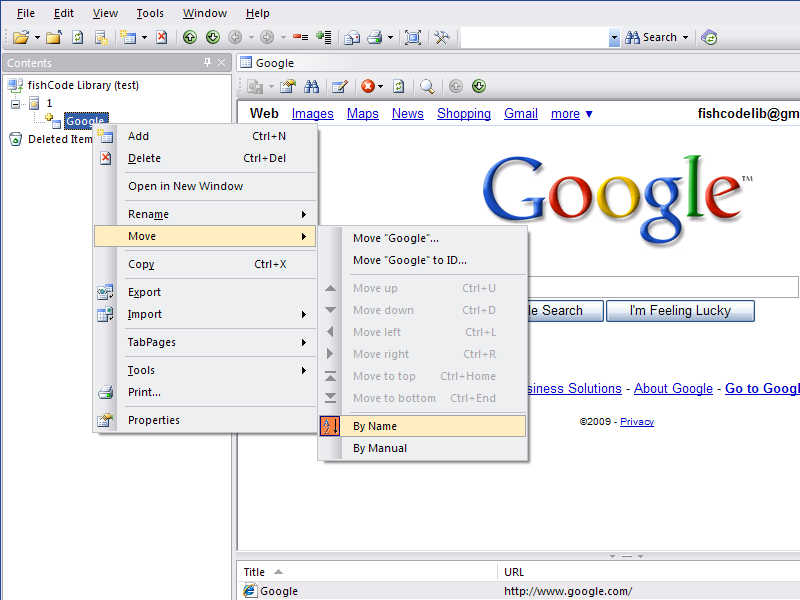Viewport: 800px width, 600px height.
Task: Open the Search button dropdown arrow
Action: coord(685,37)
